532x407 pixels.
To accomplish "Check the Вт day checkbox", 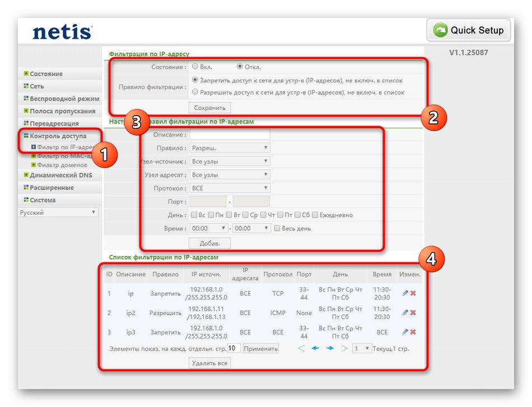I will (x=229, y=215).
